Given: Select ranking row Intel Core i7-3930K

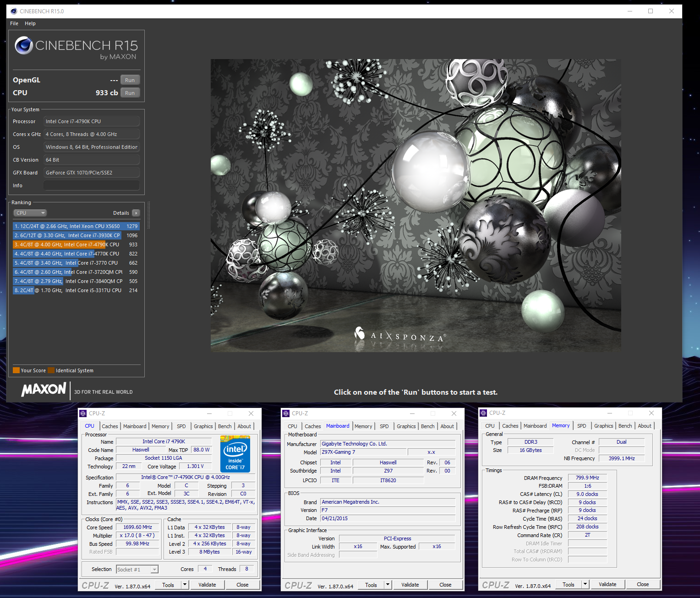Looking at the screenshot, I should pos(76,235).
